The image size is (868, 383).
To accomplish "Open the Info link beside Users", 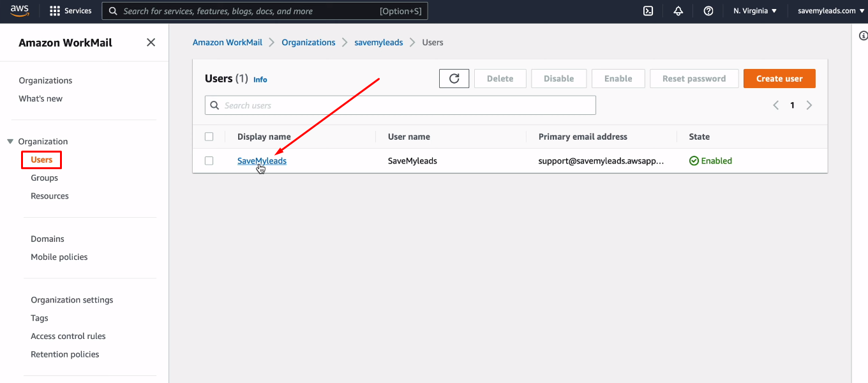I will point(260,80).
